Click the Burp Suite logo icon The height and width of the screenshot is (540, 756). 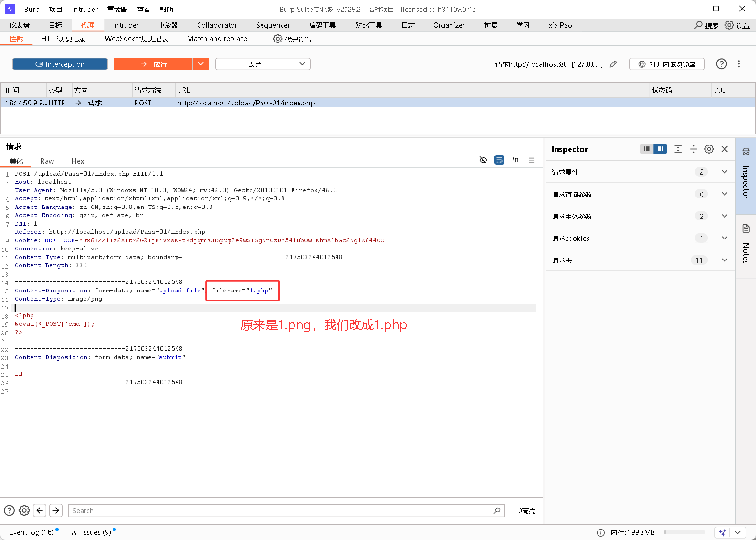point(10,9)
